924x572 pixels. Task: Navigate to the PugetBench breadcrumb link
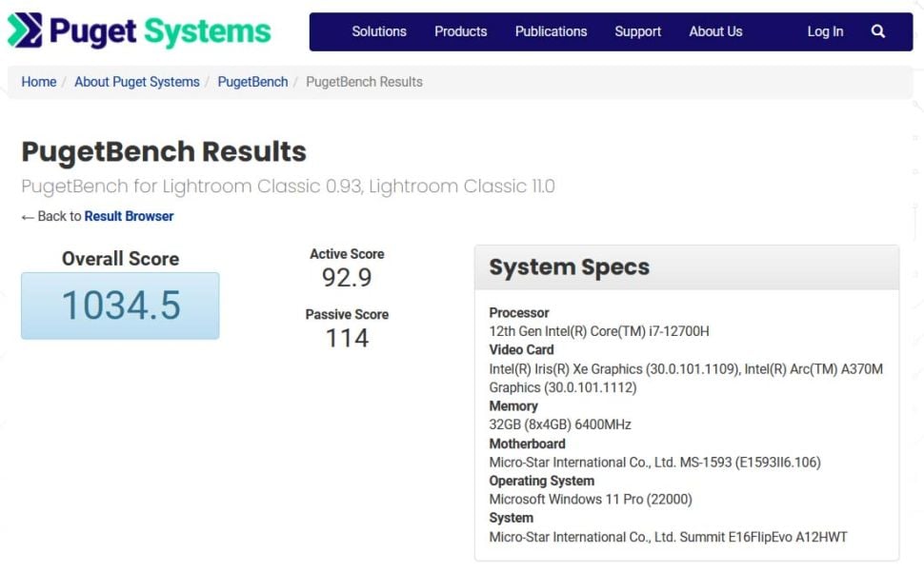252,82
